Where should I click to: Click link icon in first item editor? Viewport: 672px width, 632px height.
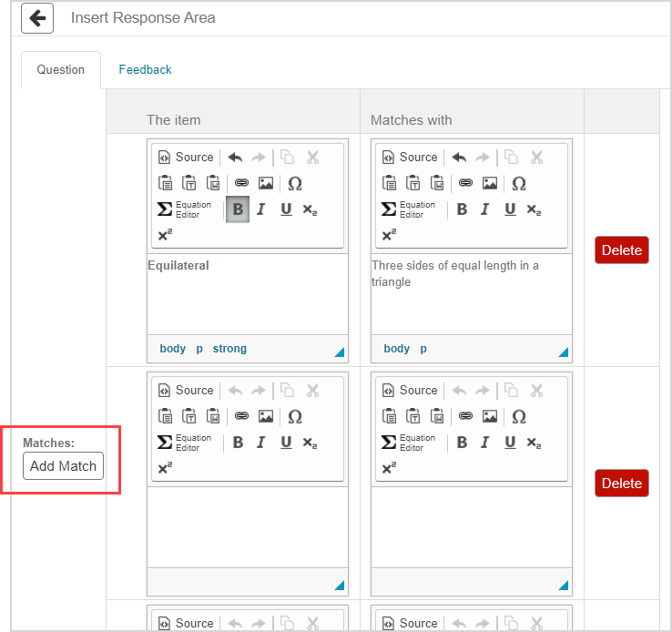241,183
